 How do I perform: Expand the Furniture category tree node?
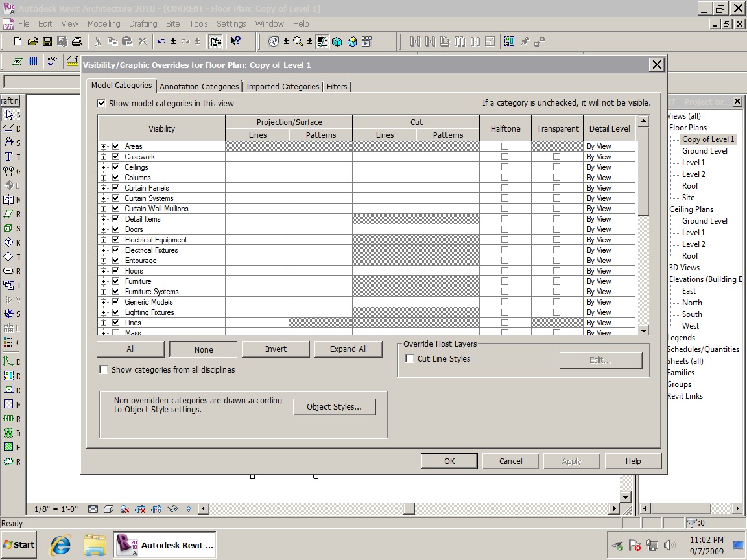pyautogui.click(x=104, y=281)
